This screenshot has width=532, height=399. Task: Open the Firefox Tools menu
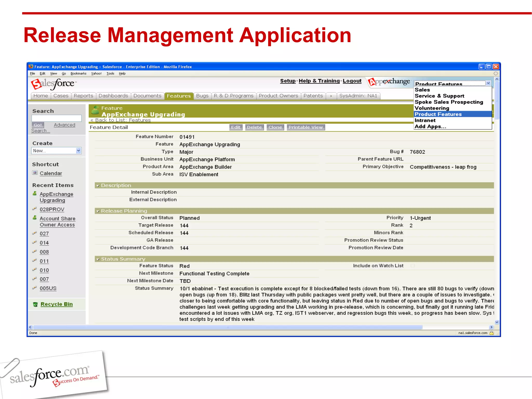110,74
